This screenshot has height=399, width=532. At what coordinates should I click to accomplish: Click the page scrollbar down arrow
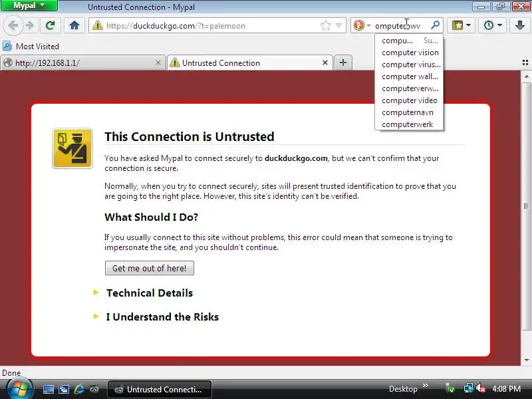pyautogui.click(x=526, y=360)
